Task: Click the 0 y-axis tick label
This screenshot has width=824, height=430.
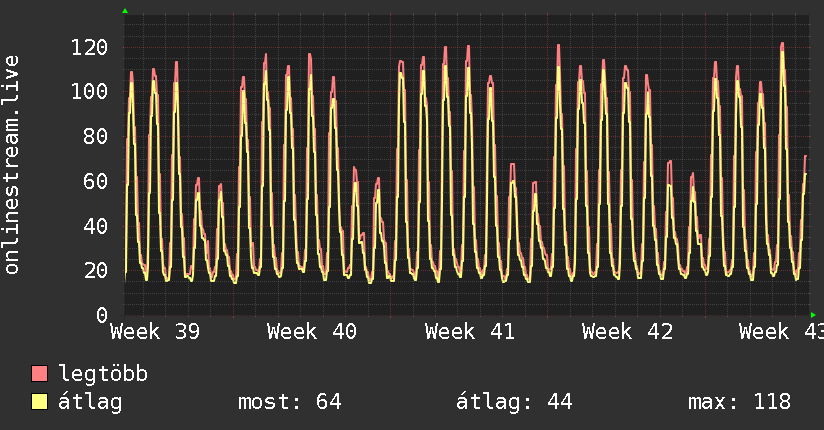Action: [102, 315]
